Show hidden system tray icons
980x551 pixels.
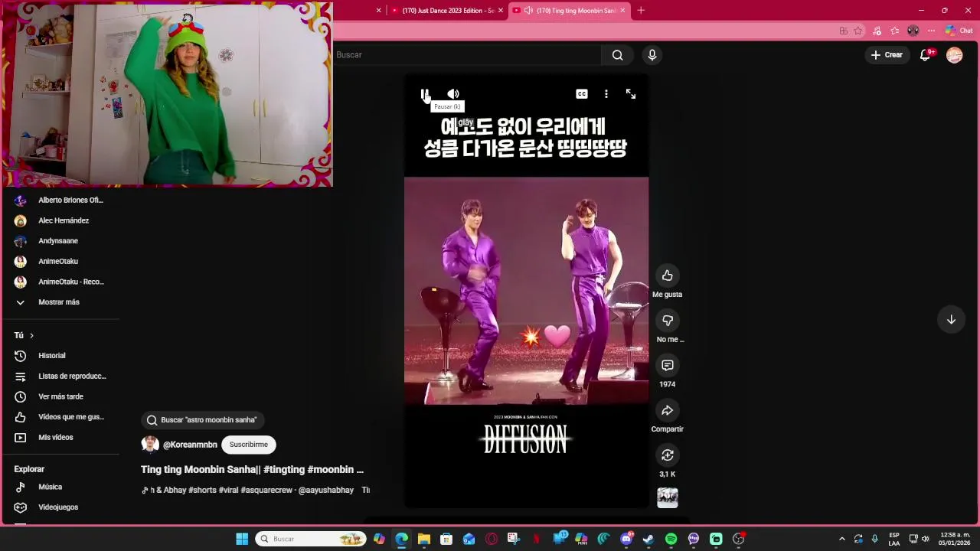pyautogui.click(x=841, y=539)
